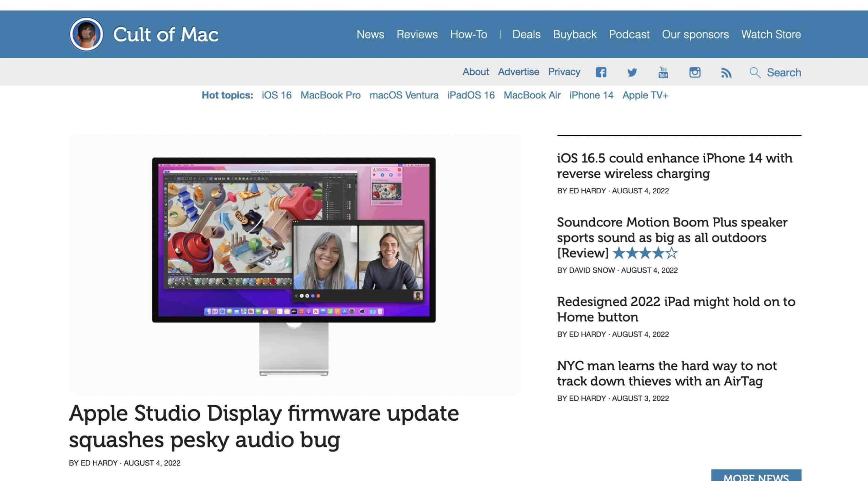Open the Reviews section
Viewport: 868px width, 481px height.
click(x=417, y=34)
